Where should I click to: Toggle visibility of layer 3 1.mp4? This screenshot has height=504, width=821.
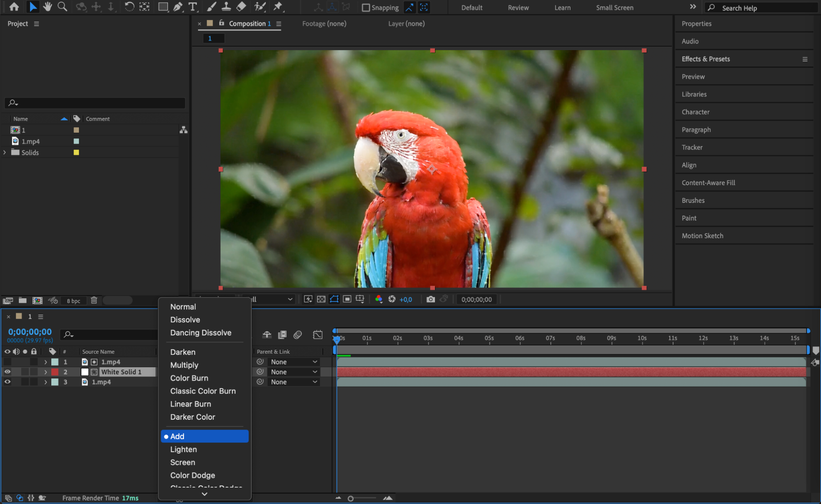tap(7, 382)
